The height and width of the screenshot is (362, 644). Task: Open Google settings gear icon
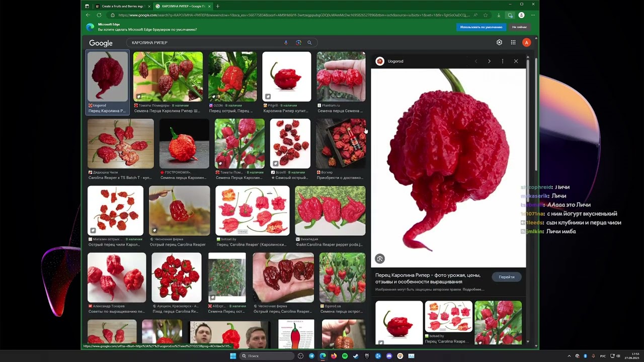[x=499, y=43]
